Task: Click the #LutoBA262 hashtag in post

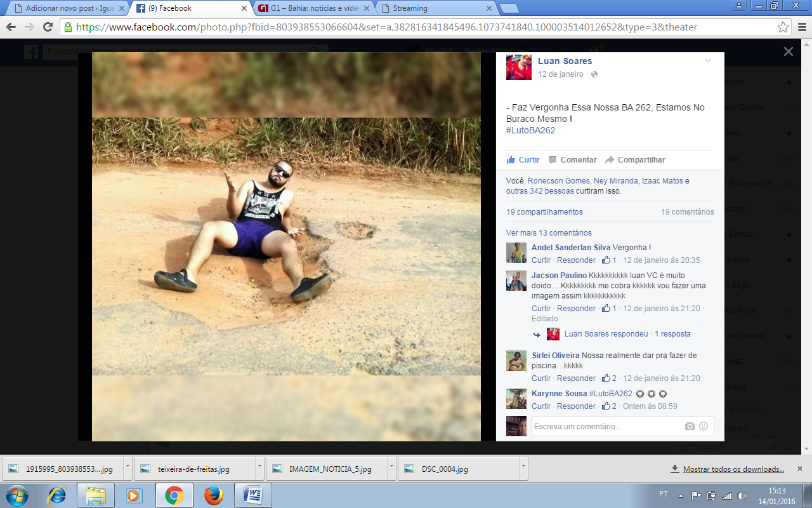Action: tap(531, 130)
